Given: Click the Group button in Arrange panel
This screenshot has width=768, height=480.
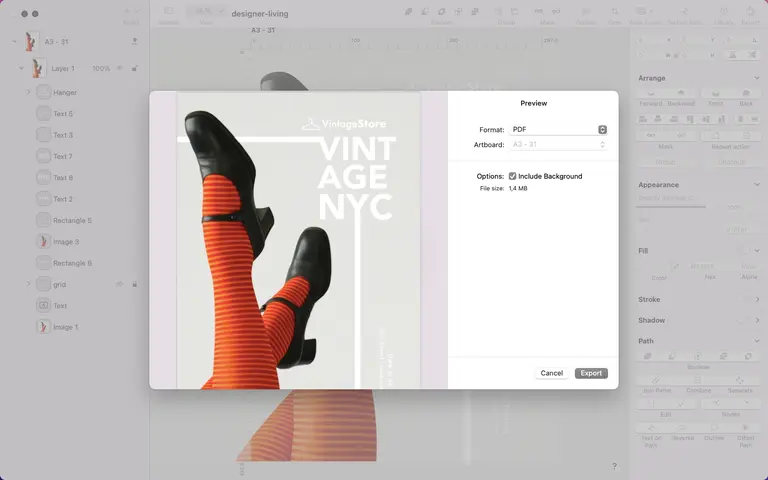Looking at the screenshot, I should pos(666,162).
